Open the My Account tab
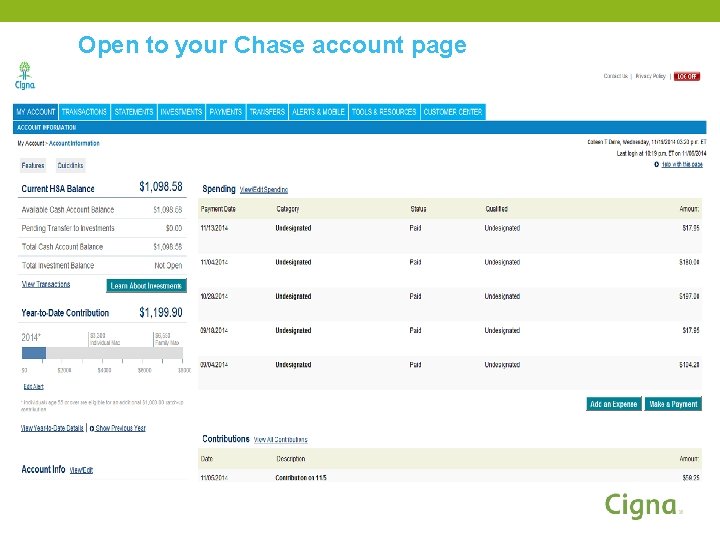The image size is (720, 540). click(x=36, y=112)
